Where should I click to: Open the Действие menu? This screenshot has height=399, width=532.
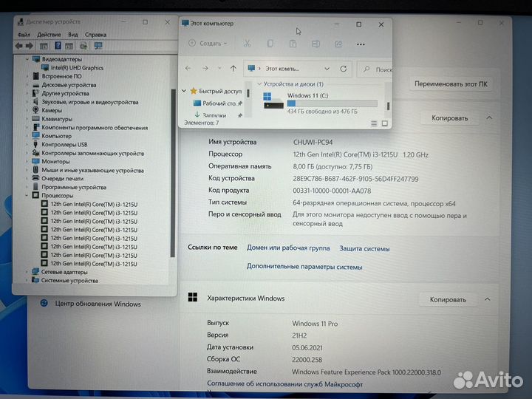(49, 35)
